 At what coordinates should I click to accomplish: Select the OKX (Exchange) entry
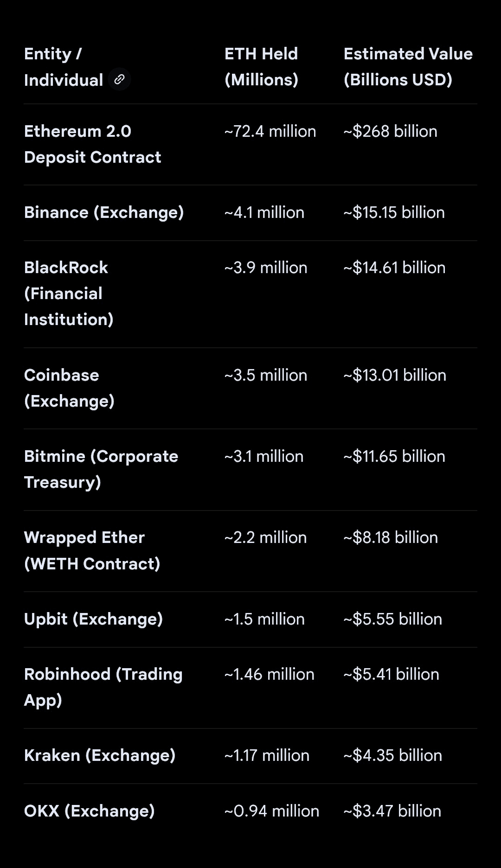(x=89, y=811)
